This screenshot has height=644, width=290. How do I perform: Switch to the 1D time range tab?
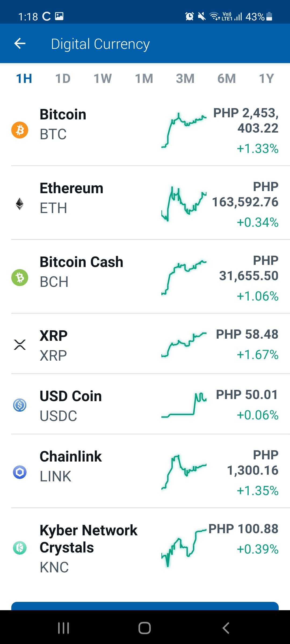(63, 79)
